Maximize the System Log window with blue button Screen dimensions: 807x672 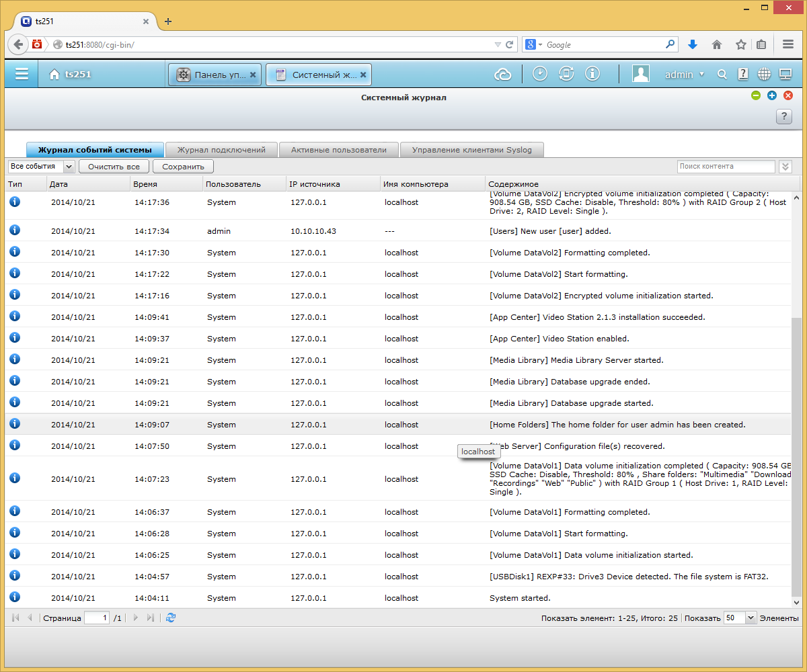click(772, 95)
